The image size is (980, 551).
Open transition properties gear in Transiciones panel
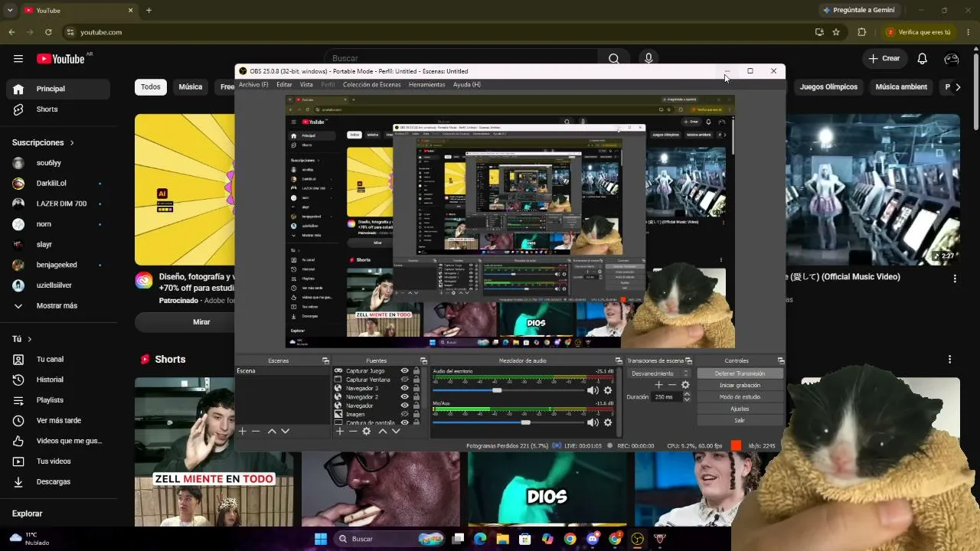[685, 385]
